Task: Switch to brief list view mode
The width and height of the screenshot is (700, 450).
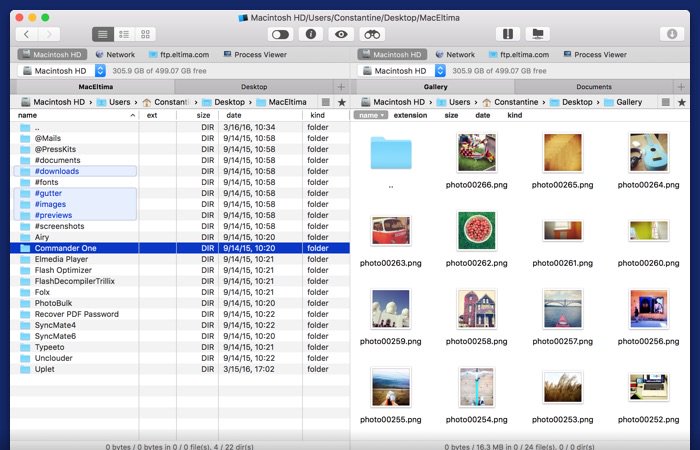Action: [124, 34]
